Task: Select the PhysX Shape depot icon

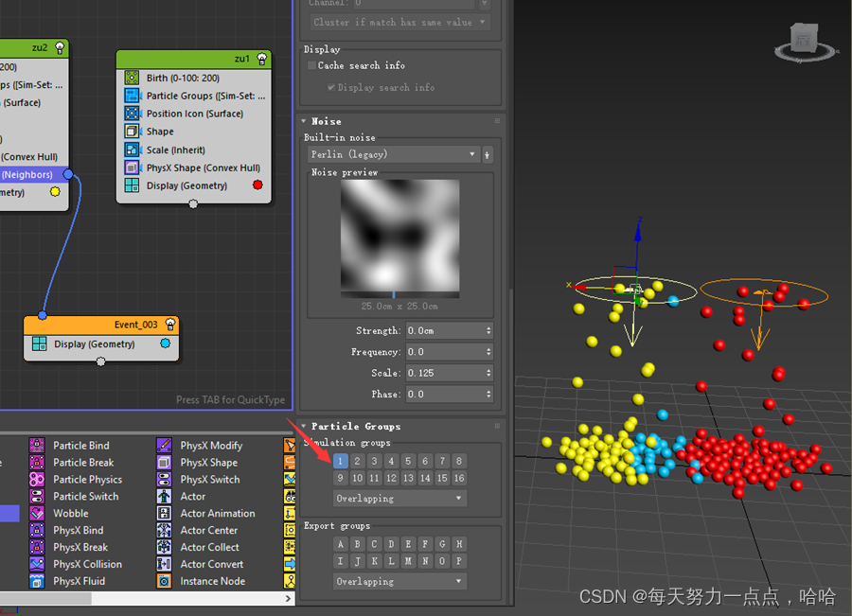Action: click(164, 463)
